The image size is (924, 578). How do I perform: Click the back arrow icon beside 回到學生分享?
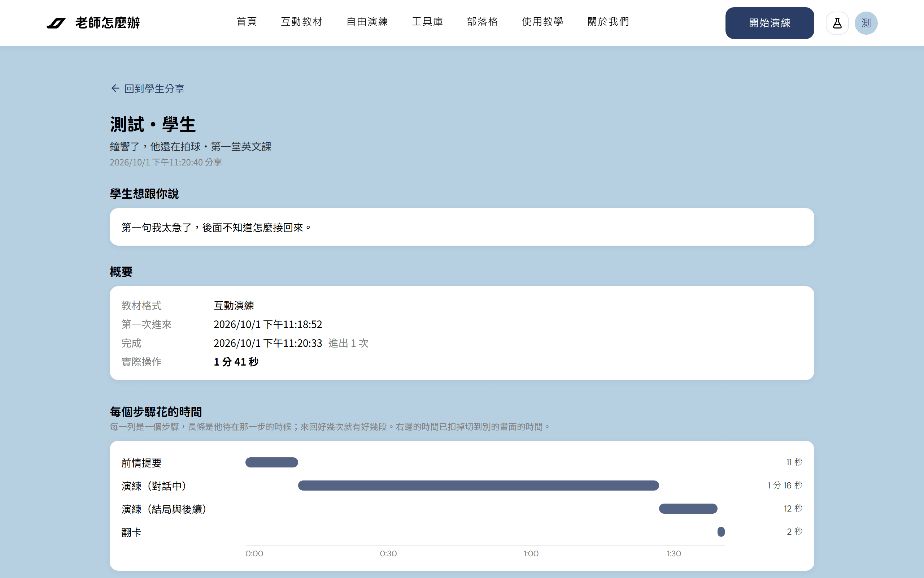point(115,88)
